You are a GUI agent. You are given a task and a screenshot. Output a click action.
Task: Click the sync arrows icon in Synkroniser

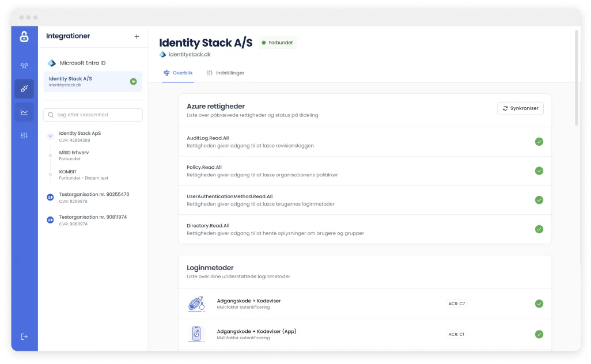pyautogui.click(x=505, y=108)
